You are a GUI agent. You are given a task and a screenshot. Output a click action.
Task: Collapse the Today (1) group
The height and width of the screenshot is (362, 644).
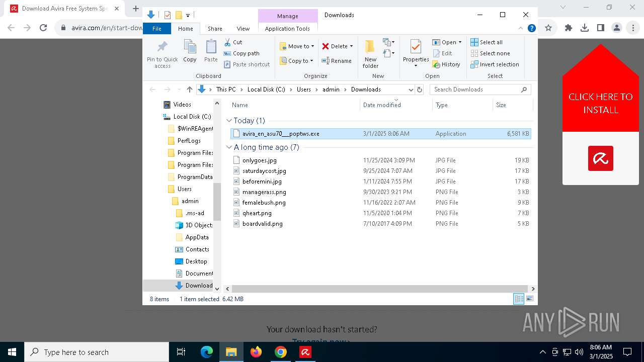(x=229, y=121)
